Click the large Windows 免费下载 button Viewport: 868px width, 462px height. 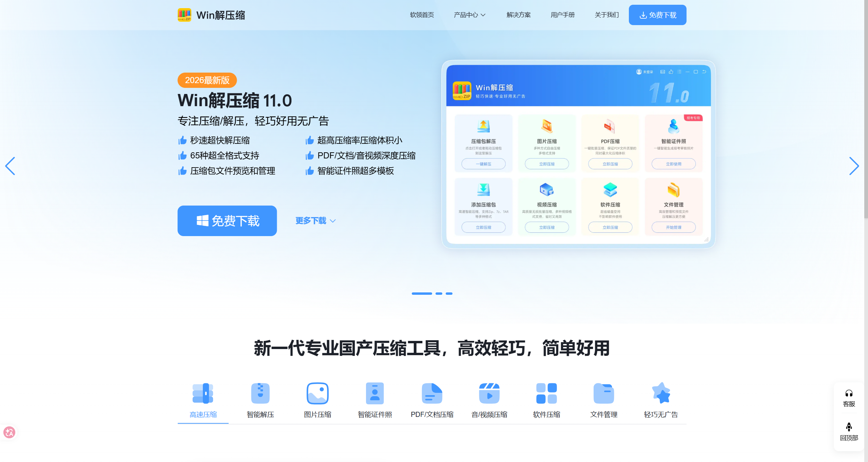pyautogui.click(x=227, y=221)
